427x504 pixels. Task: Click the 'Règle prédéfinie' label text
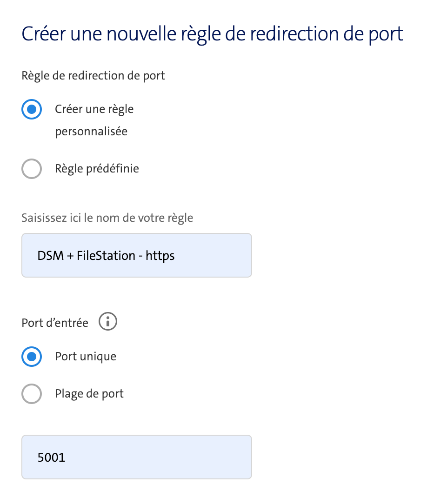pos(97,169)
